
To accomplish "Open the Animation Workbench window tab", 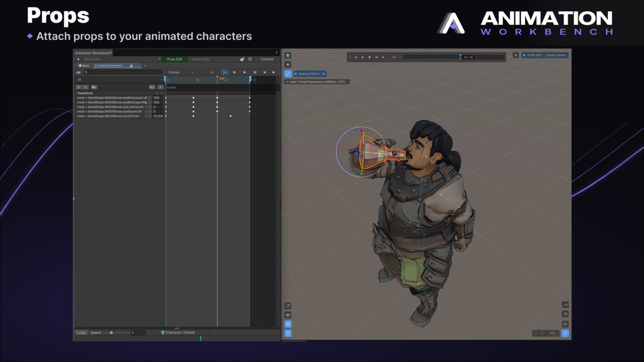I will click(x=93, y=53).
